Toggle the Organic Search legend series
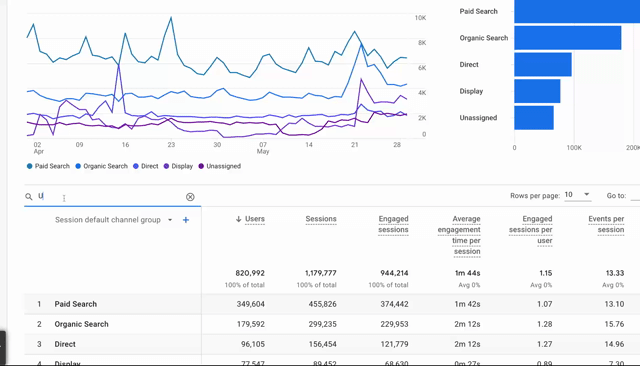640x366 pixels. click(102, 166)
